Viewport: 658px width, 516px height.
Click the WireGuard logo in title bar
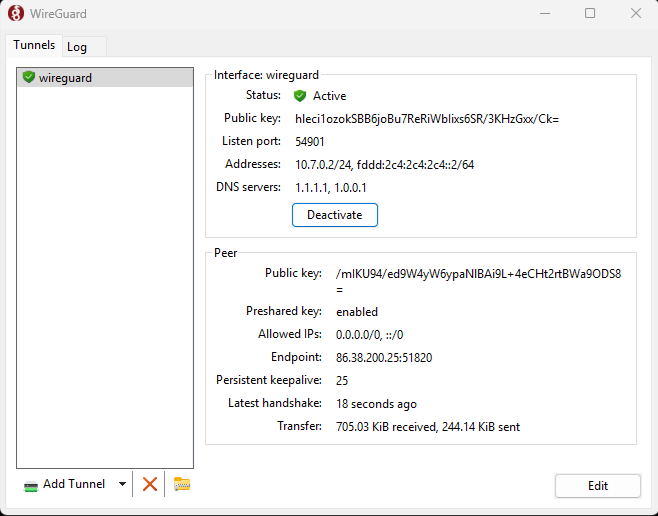point(16,13)
